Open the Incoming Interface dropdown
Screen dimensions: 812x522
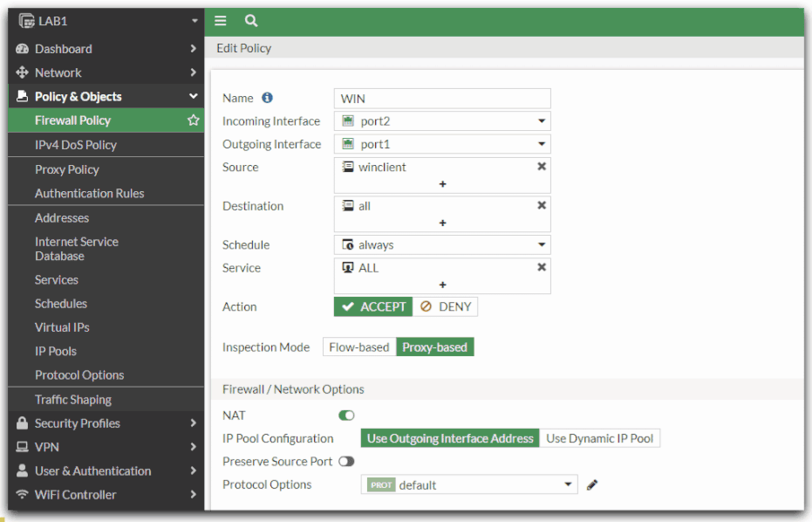(x=442, y=121)
